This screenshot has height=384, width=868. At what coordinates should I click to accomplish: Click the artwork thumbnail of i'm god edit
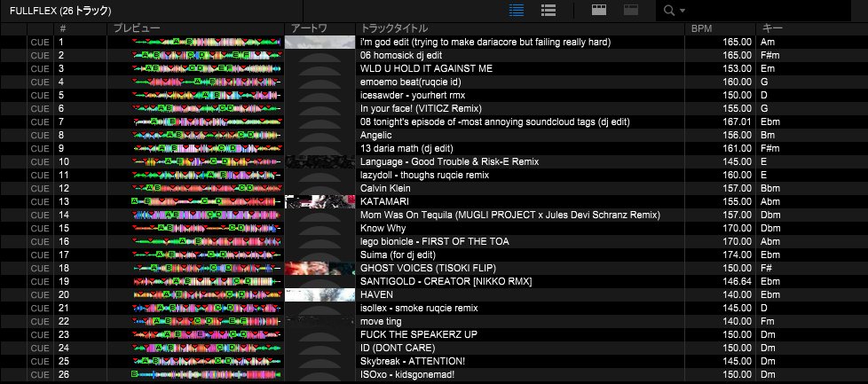tap(320, 42)
